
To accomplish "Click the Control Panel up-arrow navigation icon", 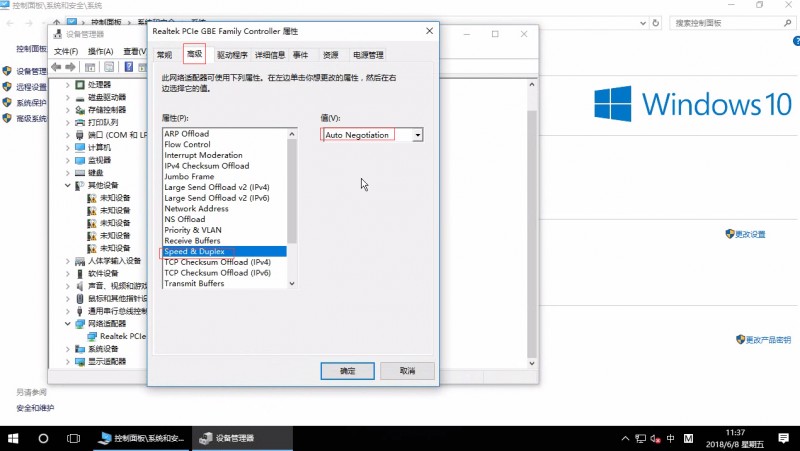I will (x=56, y=23).
